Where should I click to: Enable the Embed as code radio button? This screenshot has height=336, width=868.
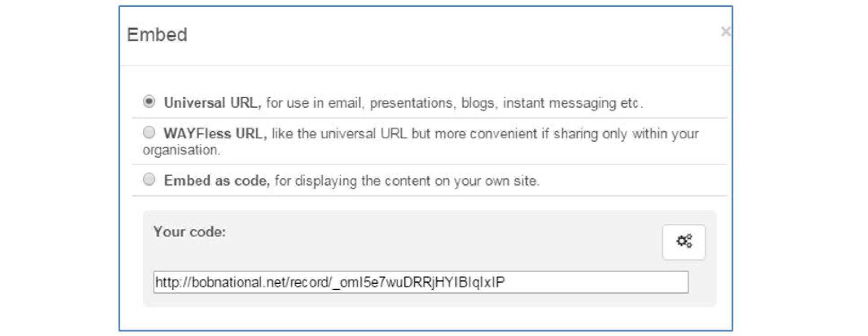[149, 180]
